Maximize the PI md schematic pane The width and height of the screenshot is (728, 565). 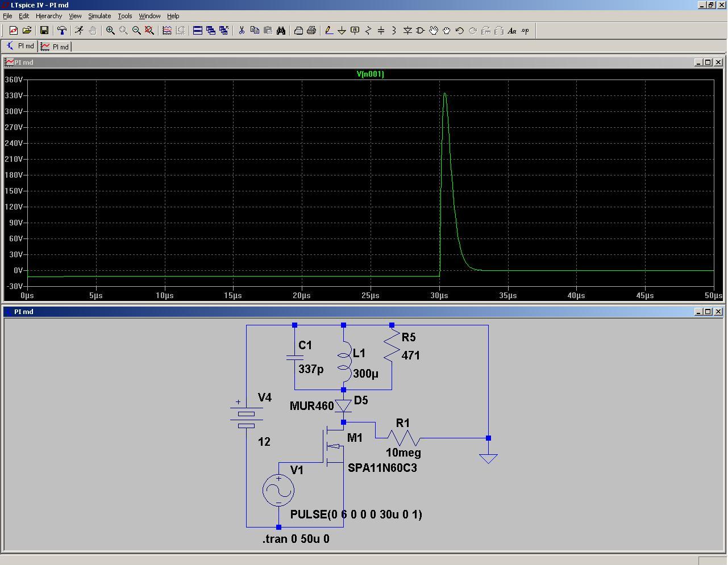[708, 312]
